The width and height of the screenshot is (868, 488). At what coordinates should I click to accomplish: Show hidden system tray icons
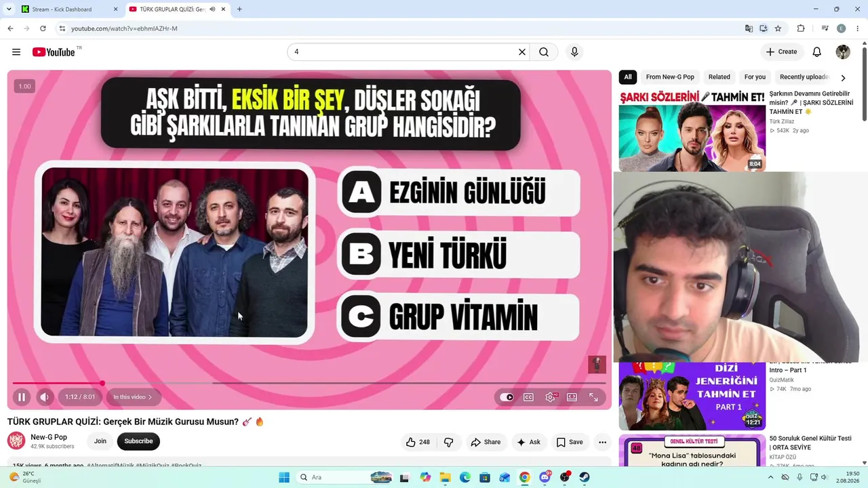pyautogui.click(x=770, y=477)
